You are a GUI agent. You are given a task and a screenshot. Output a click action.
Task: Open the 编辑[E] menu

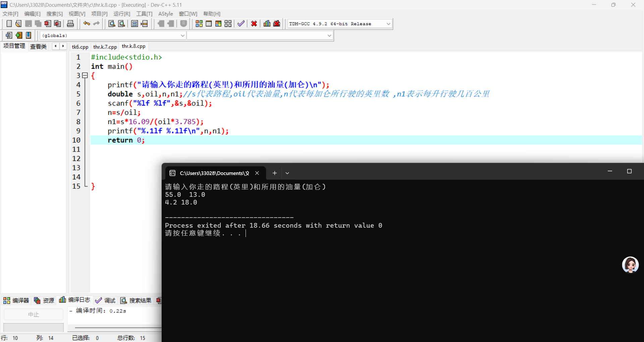(32, 14)
